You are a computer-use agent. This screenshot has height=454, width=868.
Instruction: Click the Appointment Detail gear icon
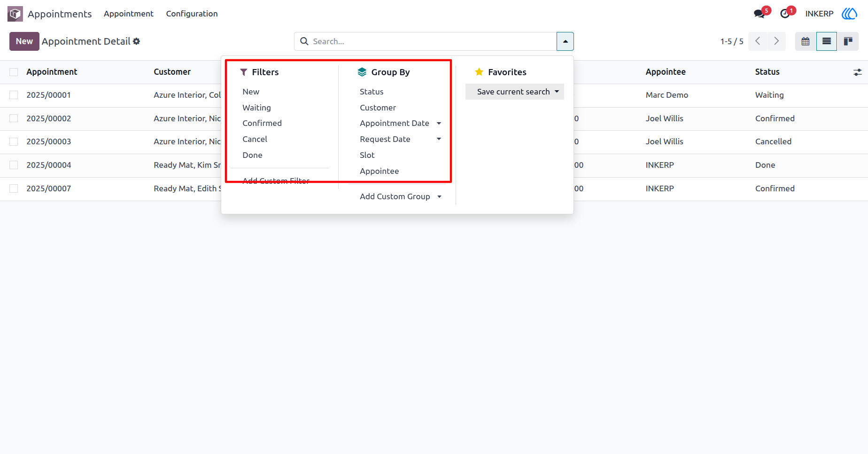pos(136,41)
